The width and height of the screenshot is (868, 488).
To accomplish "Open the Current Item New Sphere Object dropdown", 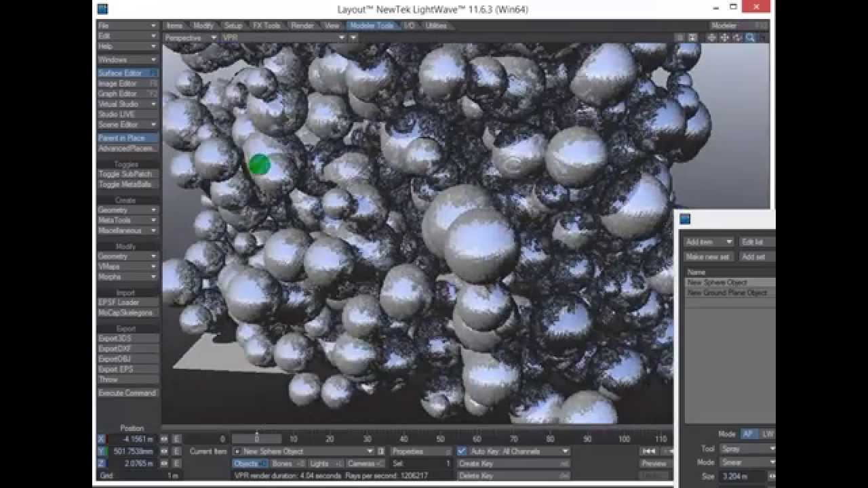I will (x=303, y=451).
